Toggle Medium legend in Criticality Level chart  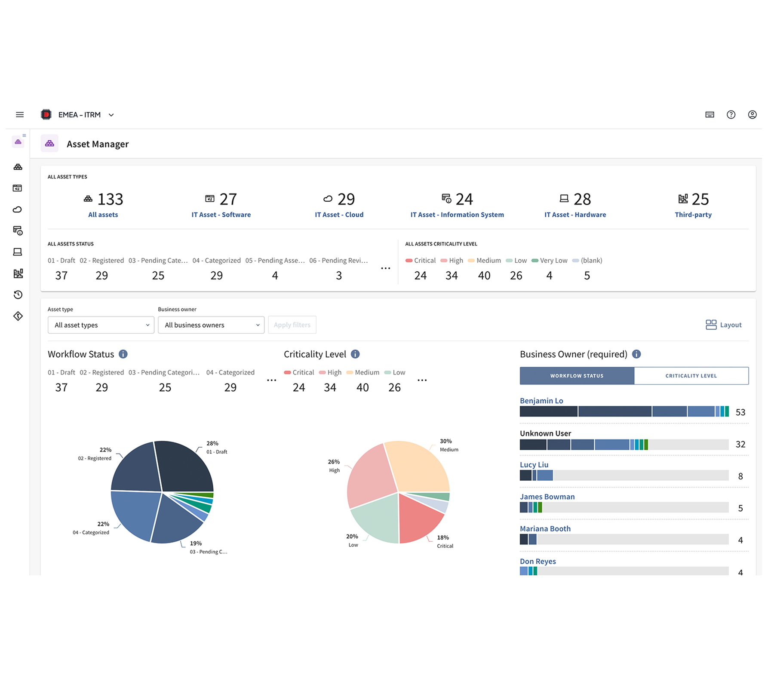point(362,372)
